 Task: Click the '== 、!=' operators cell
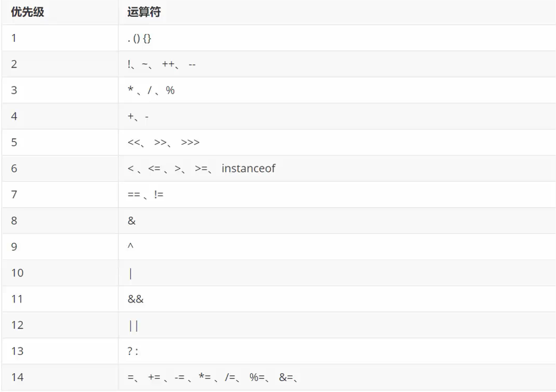tap(146, 195)
